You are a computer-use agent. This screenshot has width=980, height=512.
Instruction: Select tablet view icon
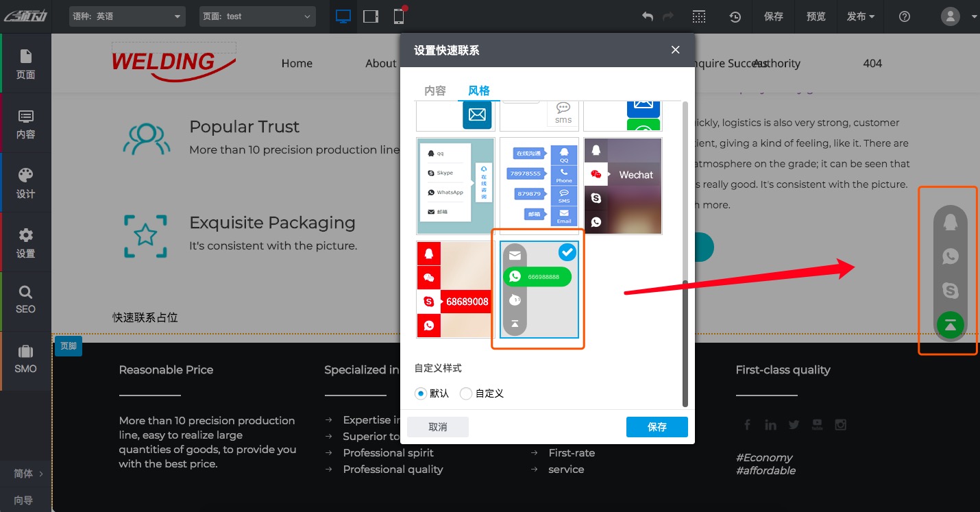[371, 16]
